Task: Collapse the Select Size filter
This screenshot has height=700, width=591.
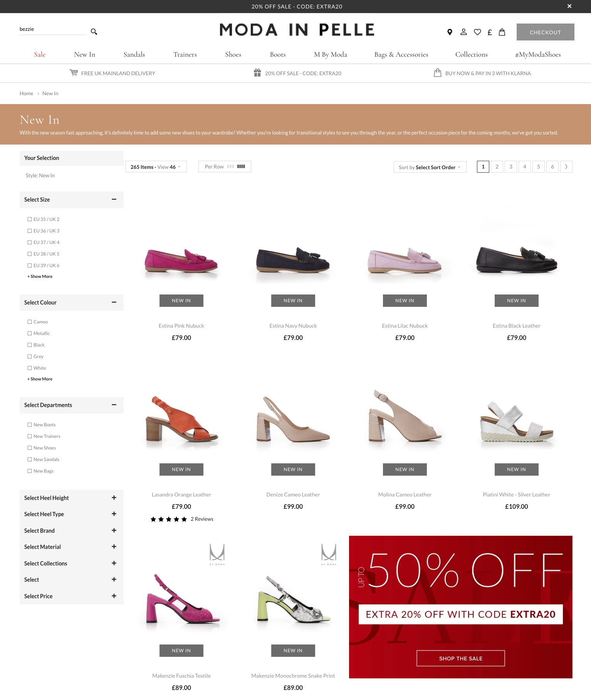Action: click(114, 199)
